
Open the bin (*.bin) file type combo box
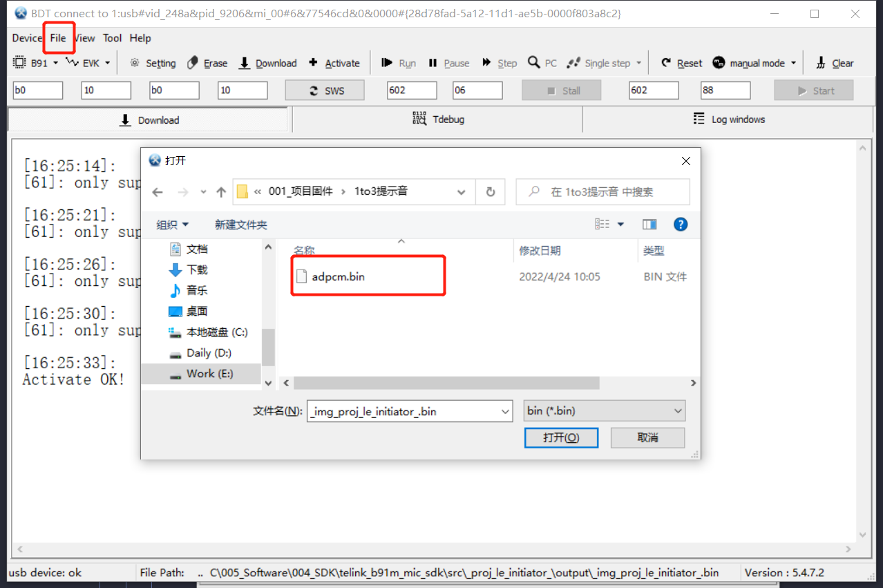click(605, 411)
